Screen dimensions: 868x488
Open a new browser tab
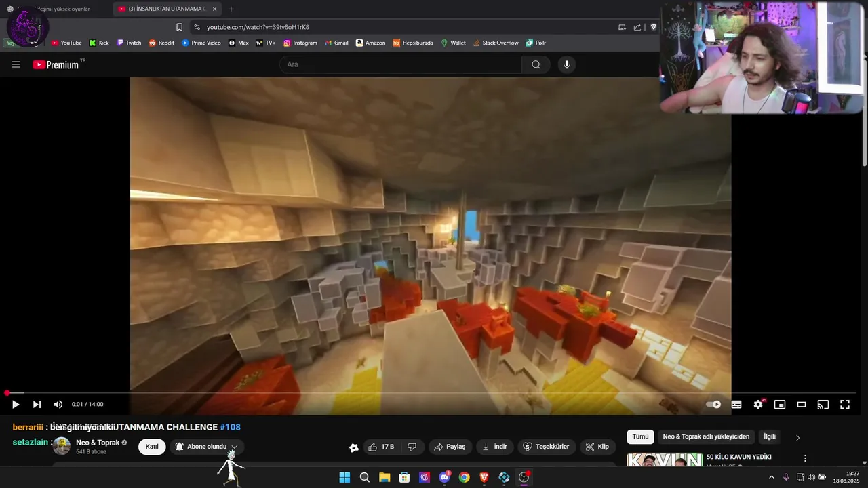(x=231, y=9)
